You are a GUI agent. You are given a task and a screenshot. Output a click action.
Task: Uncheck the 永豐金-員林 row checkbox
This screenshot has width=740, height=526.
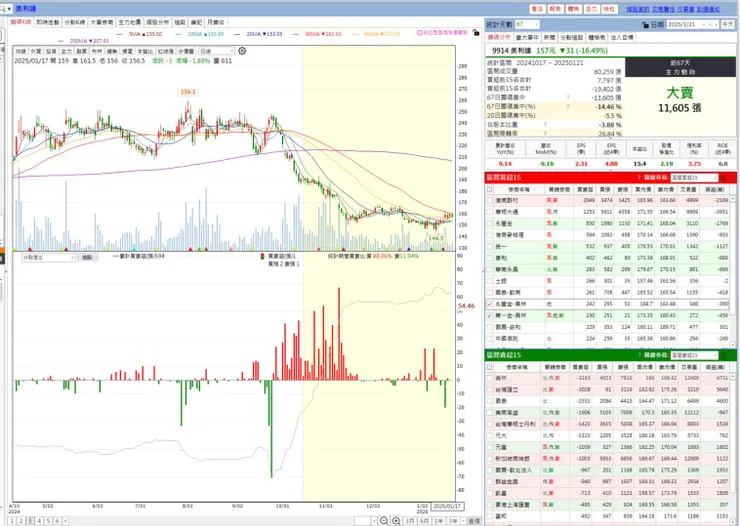[489, 304]
